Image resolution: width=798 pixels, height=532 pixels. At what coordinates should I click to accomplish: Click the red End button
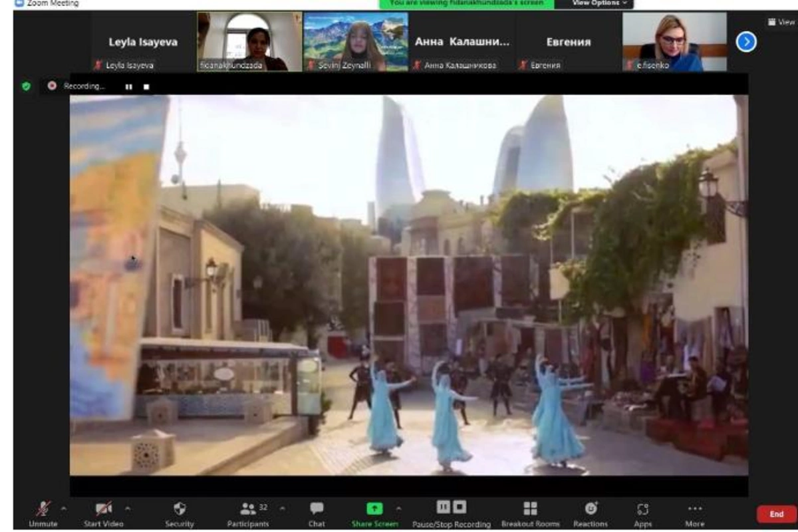point(776,514)
